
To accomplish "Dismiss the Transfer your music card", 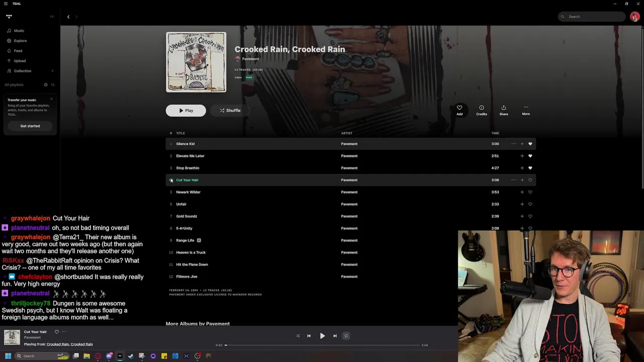I will point(51,99).
